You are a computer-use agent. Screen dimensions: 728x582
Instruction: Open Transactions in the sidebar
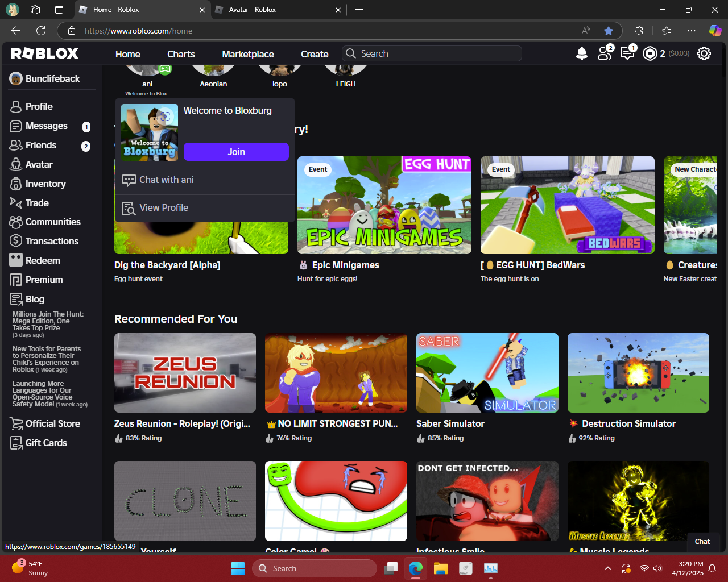tap(51, 241)
